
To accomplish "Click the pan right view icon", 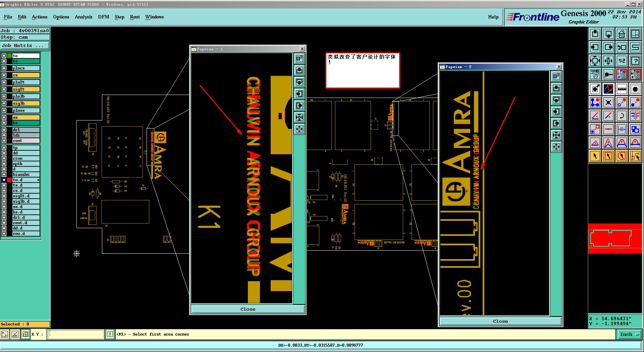I will coord(608,47).
